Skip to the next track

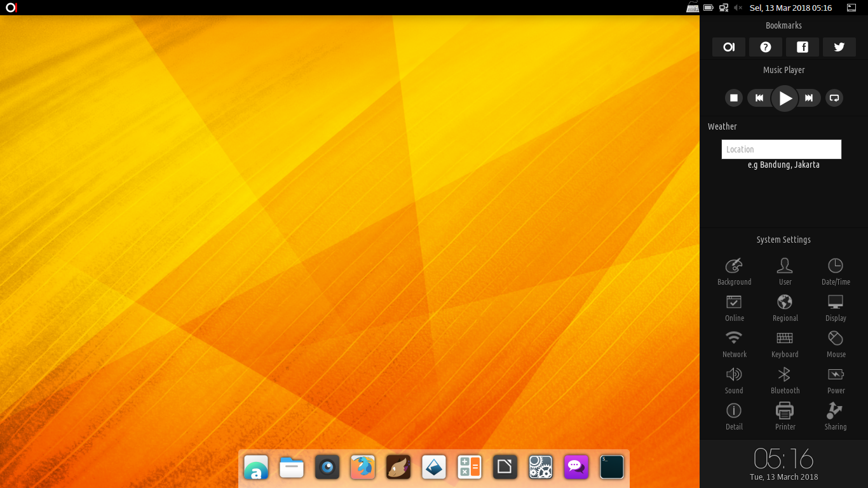tap(809, 98)
